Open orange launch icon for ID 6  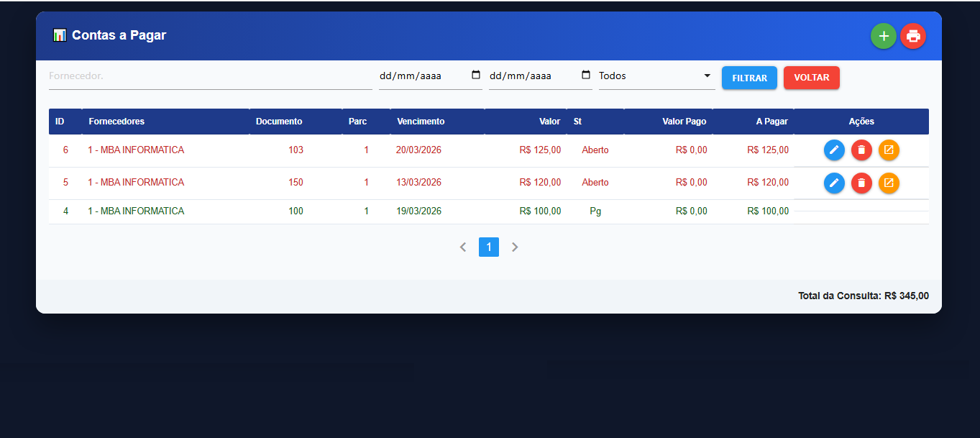(889, 150)
